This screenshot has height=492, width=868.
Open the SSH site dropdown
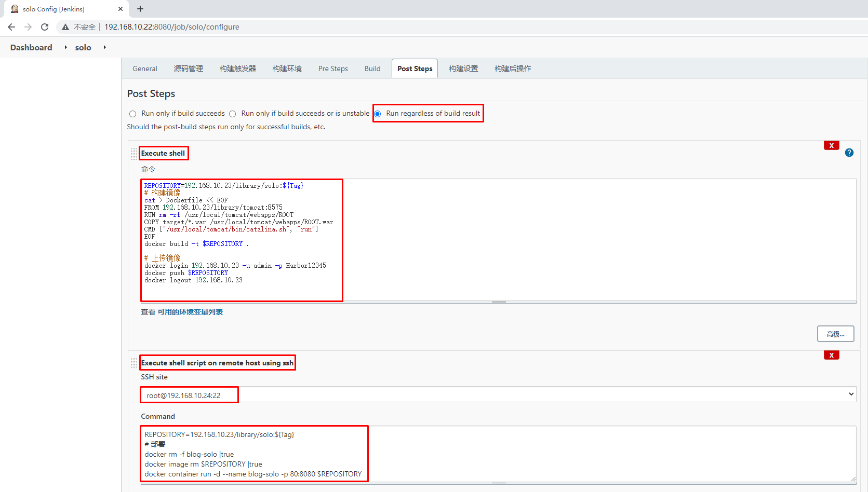(498, 394)
